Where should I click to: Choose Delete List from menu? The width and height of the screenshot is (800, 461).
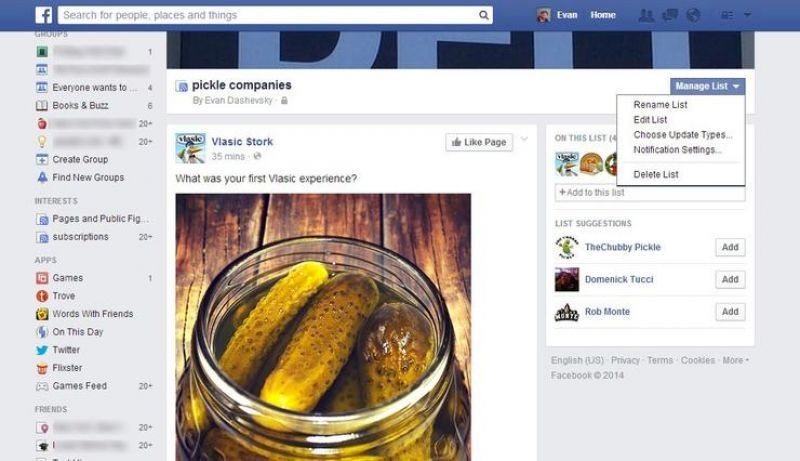(656, 174)
